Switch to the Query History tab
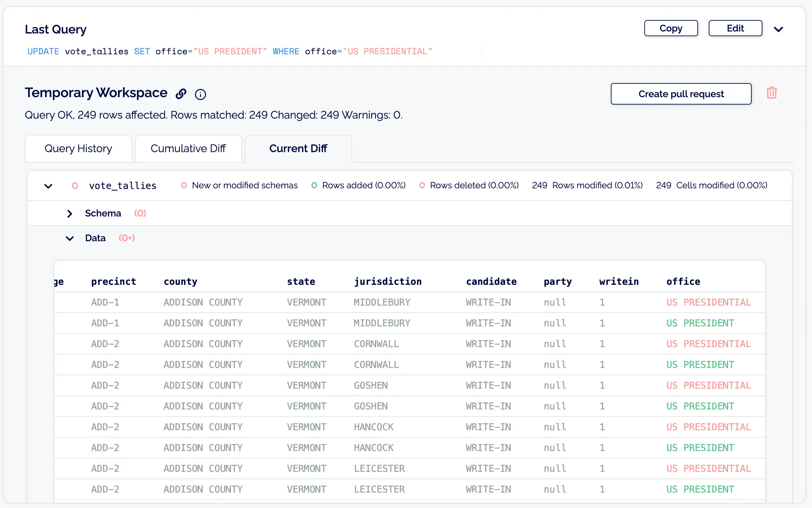 [78, 148]
